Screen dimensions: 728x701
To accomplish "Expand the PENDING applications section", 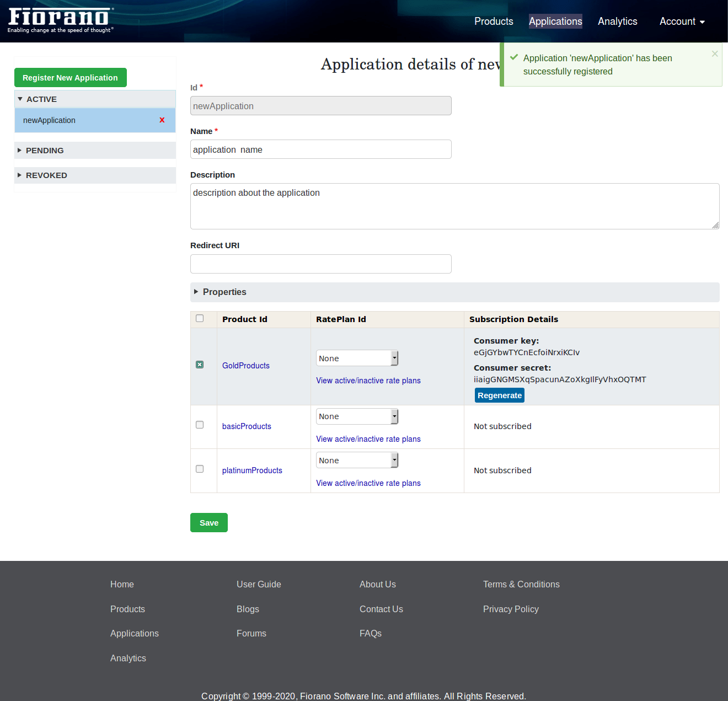I will [x=95, y=151].
